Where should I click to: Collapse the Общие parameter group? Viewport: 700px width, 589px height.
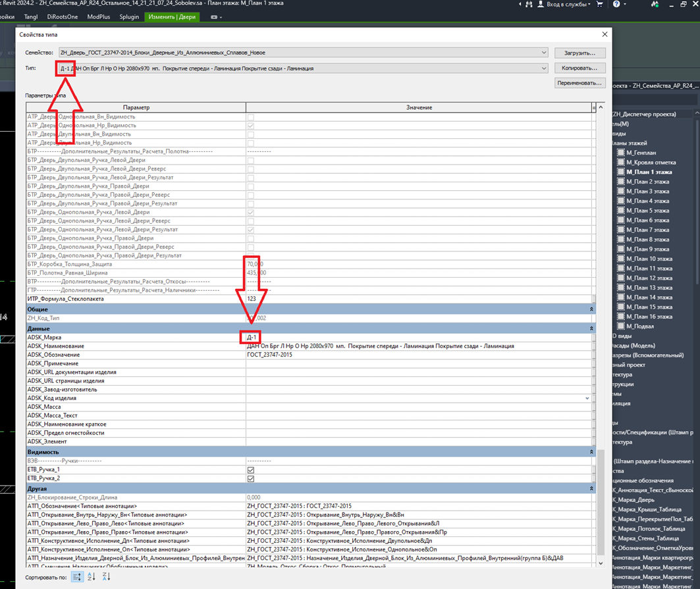pyautogui.click(x=591, y=309)
